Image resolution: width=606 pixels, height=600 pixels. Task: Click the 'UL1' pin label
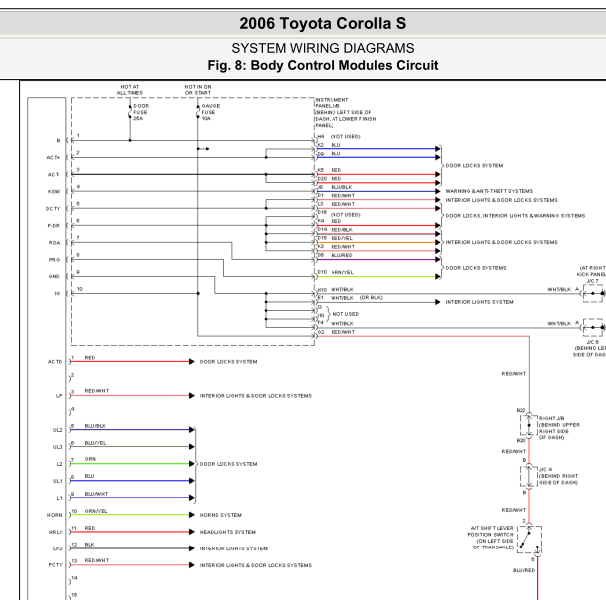[58, 481]
